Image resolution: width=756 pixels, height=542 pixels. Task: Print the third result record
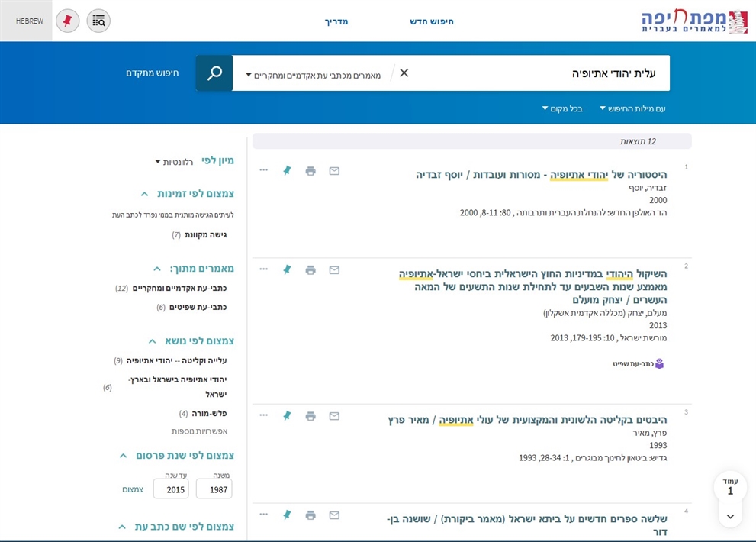310,416
